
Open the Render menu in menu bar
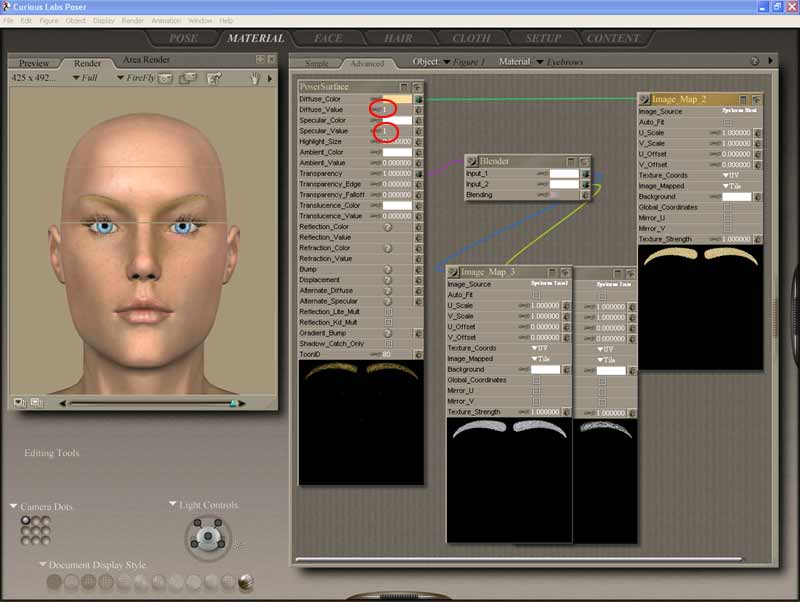pos(132,20)
